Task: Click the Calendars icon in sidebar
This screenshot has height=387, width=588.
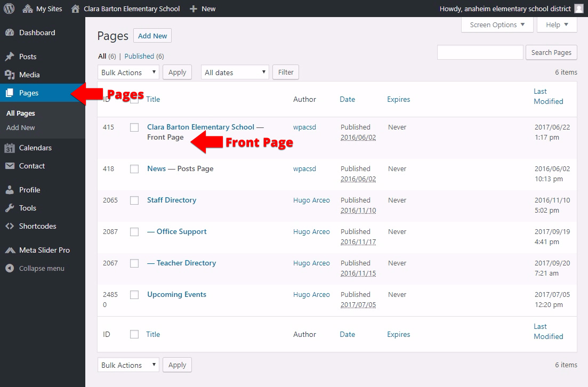Action: (10, 148)
